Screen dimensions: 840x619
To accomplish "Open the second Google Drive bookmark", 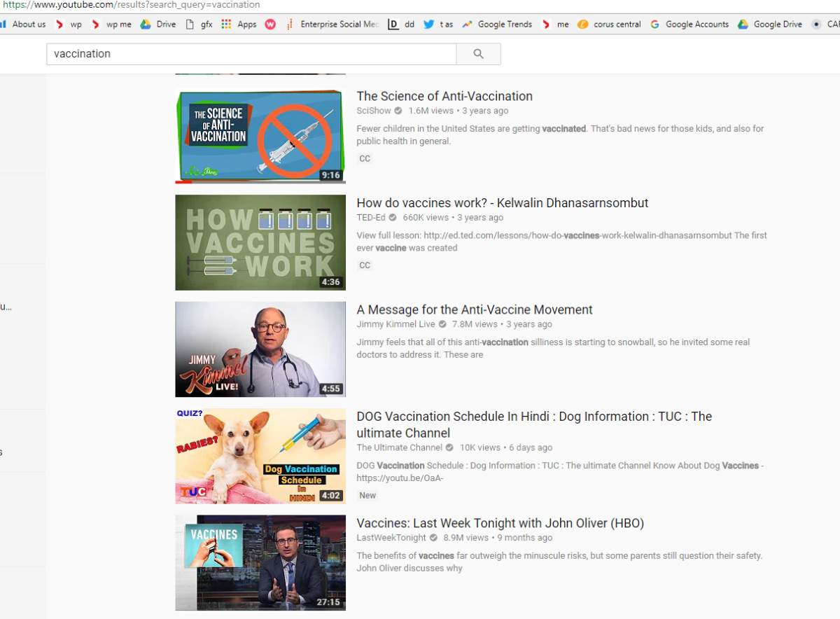I will 770,24.
